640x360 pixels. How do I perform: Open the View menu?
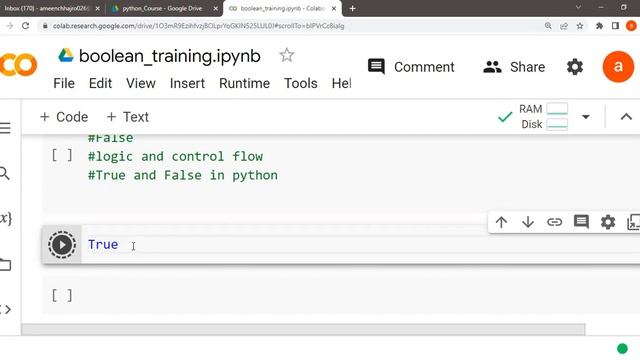140,83
